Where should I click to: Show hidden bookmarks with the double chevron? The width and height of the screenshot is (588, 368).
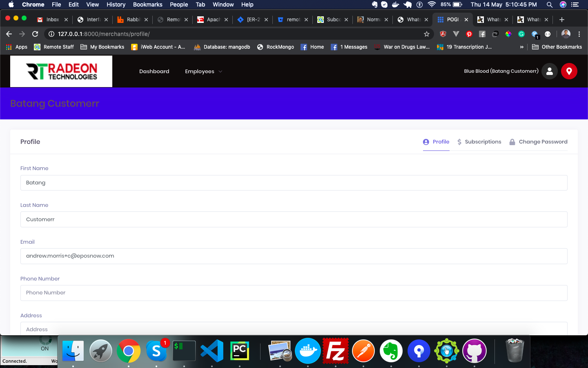pyautogui.click(x=521, y=47)
